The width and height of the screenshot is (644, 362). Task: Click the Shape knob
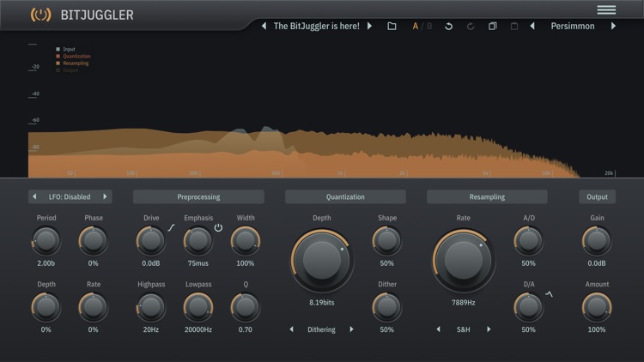pos(386,240)
